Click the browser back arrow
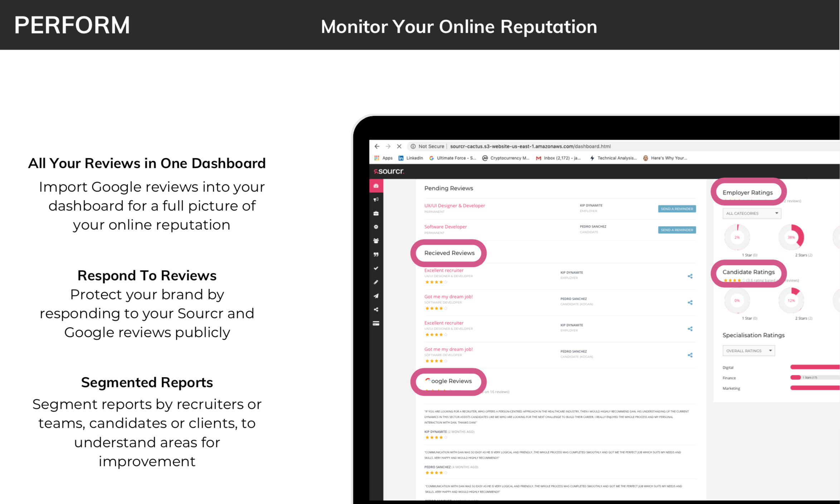This screenshot has width=840, height=504. 377,146
